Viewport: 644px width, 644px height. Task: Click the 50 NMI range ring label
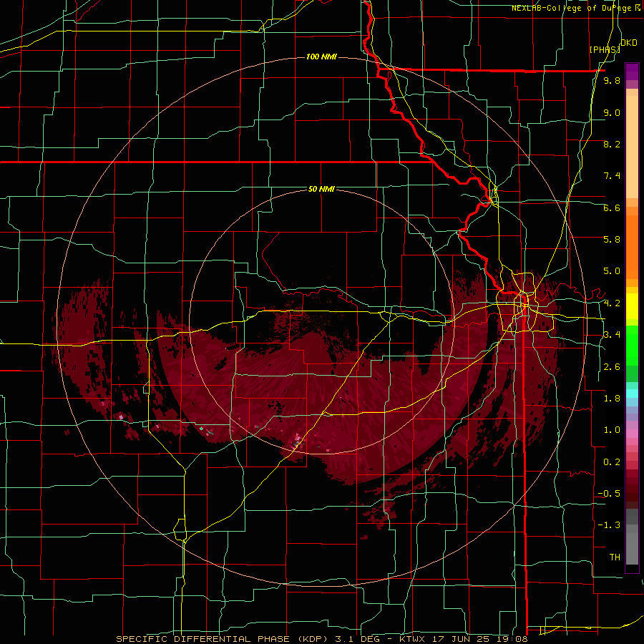click(321, 189)
